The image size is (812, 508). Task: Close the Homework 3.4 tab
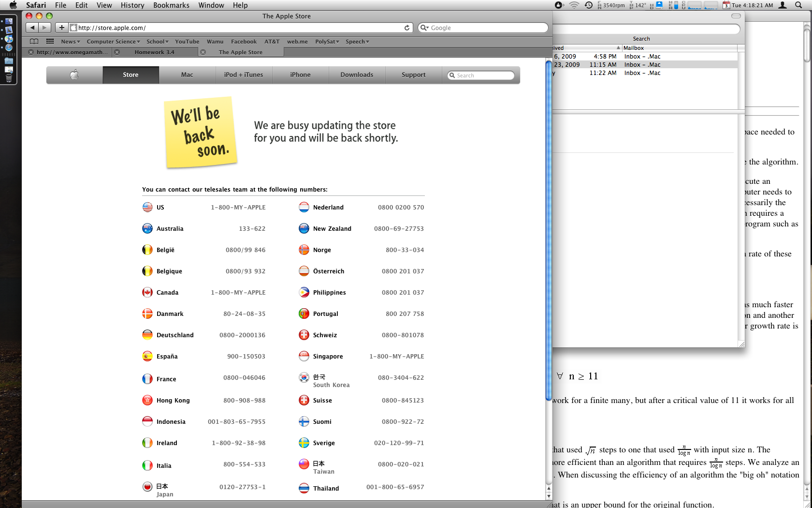[117, 52]
